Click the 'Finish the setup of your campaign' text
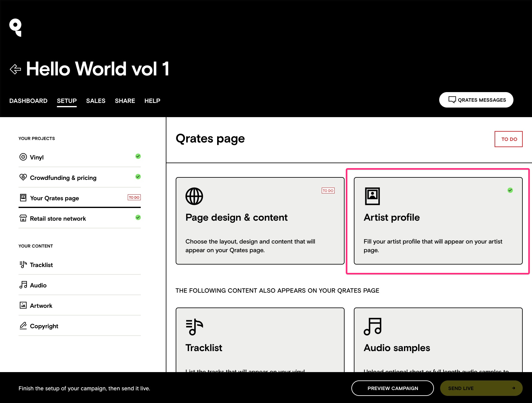 point(84,388)
